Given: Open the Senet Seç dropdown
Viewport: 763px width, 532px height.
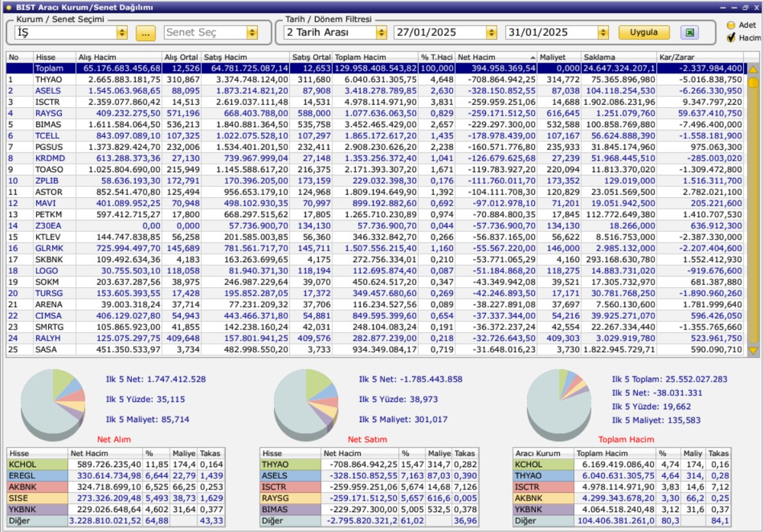Looking at the screenshot, I should tap(252, 33).
